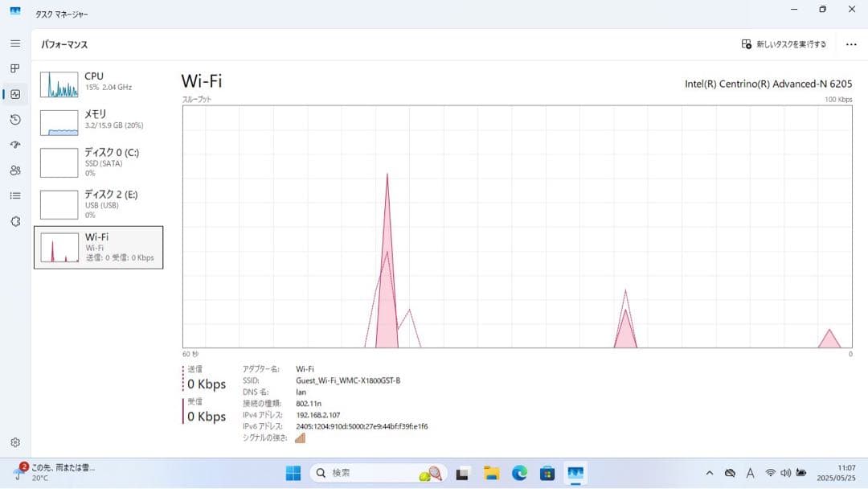Select the CPU performance graph item
Image resolution: width=868 pixels, height=489 pixels.
(x=98, y=84)
